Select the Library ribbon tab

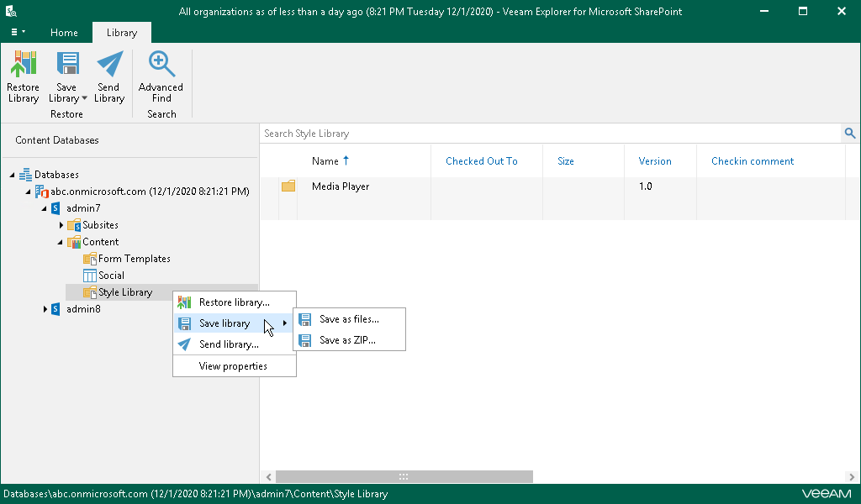(122, 33)
